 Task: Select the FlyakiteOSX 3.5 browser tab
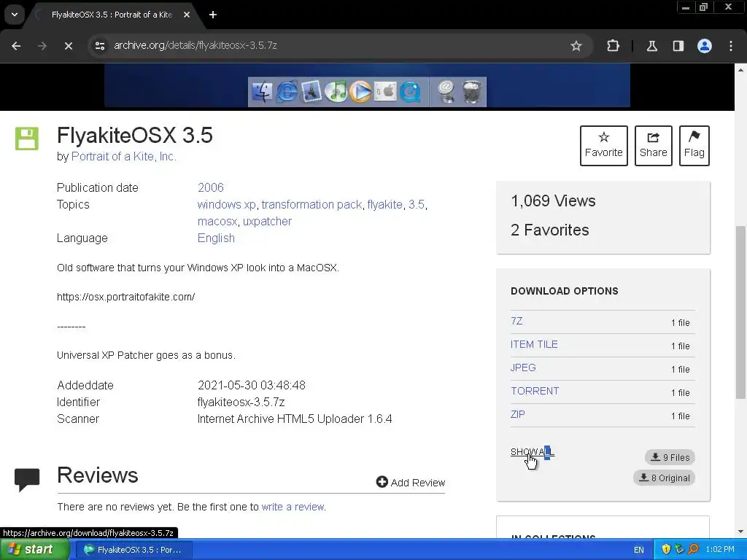coord(112,15)
